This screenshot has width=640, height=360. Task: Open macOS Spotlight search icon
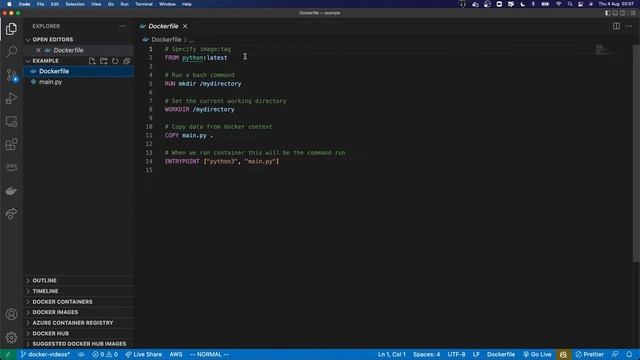point(569,4)
